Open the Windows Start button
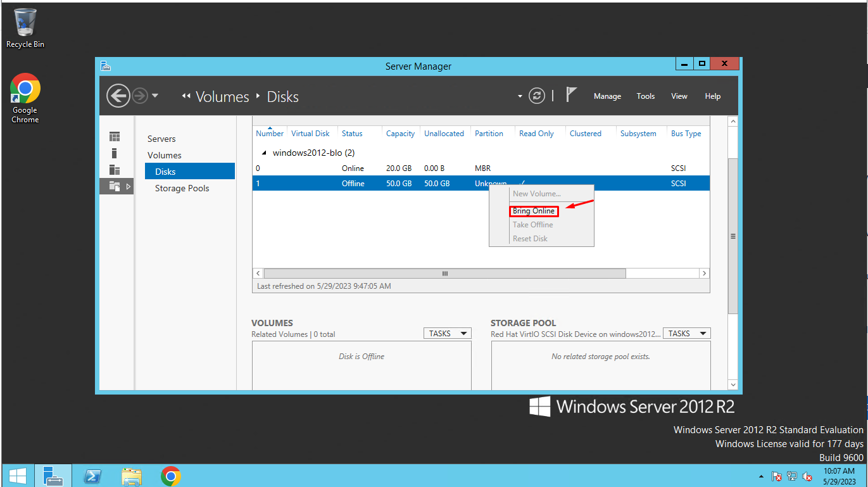The width and height of the screenshot is (868, 487). 17,476
